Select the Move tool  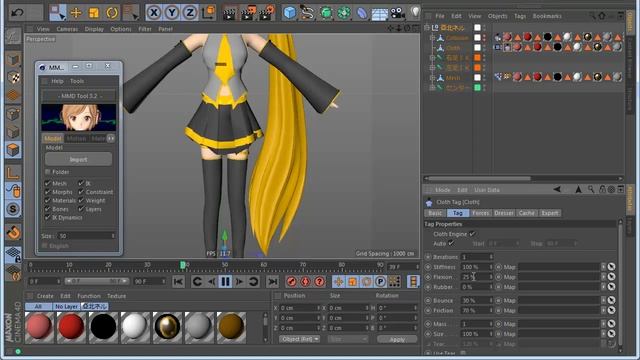[76, 13]
